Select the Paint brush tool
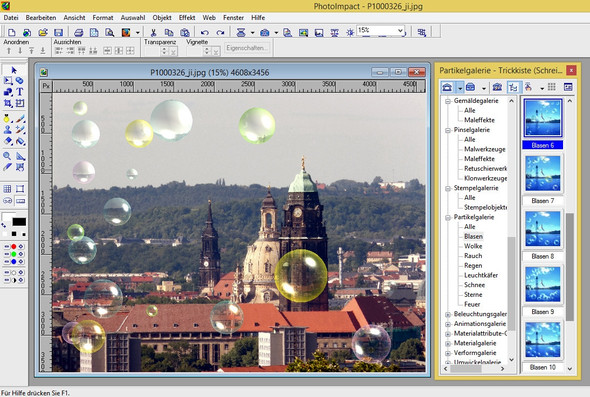This screenshot has width=590, height=397. click(20, 119)
